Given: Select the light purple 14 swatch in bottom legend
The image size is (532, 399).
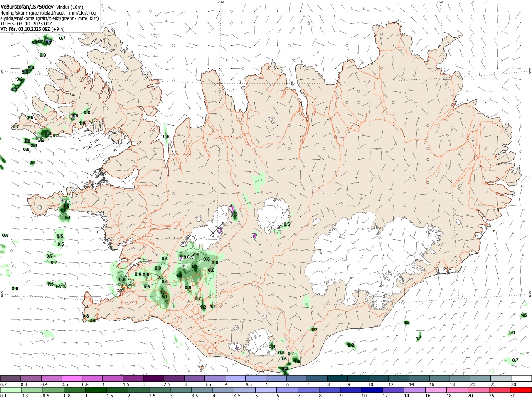Looking at the screenshot, I should coord(414,390).
